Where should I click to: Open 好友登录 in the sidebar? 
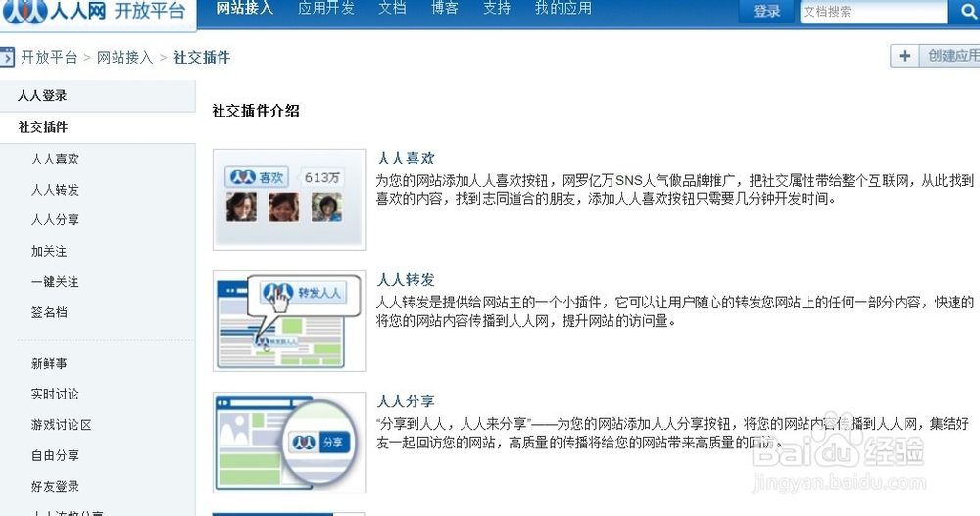pos(56,486)
